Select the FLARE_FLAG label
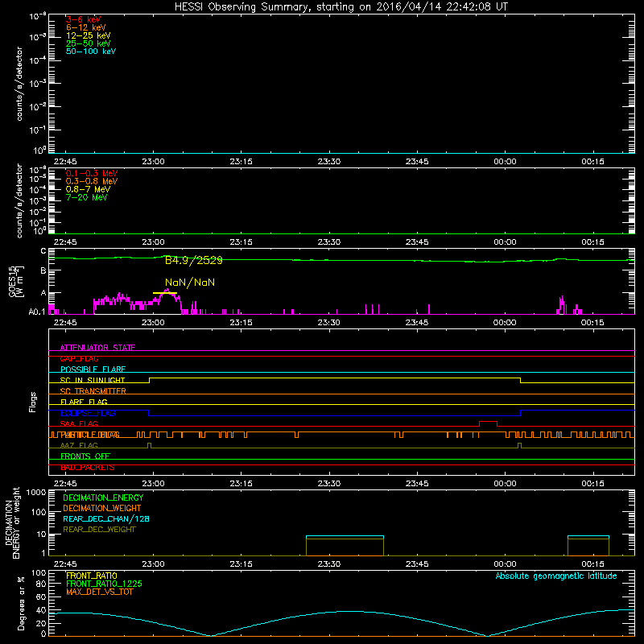The image size is (644, 644). [84, 402]
